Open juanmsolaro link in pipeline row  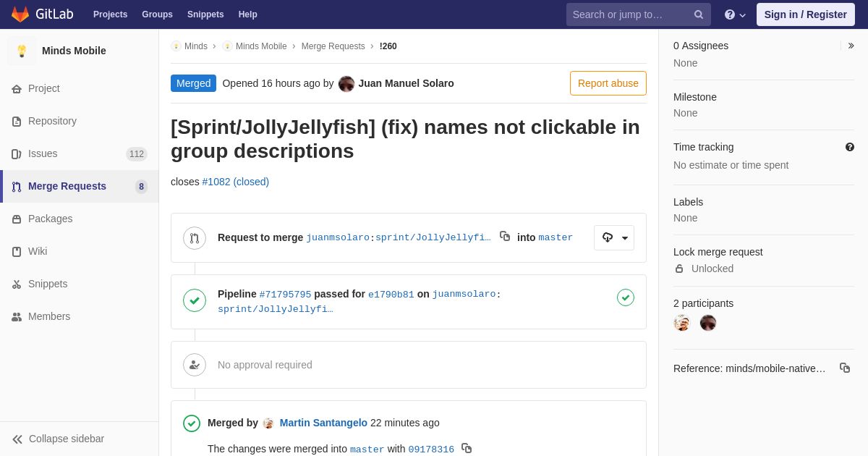click(x=464, y=295)
